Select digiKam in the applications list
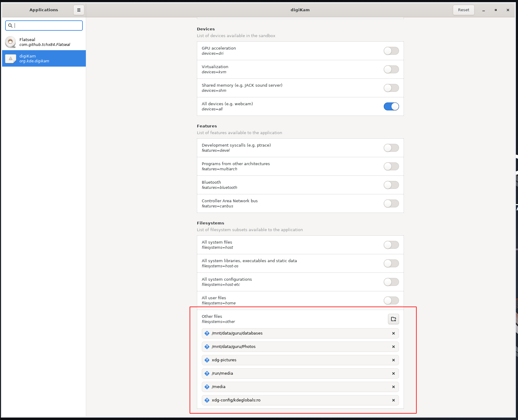Screen dimensions: 518x420 coord(44,58)
